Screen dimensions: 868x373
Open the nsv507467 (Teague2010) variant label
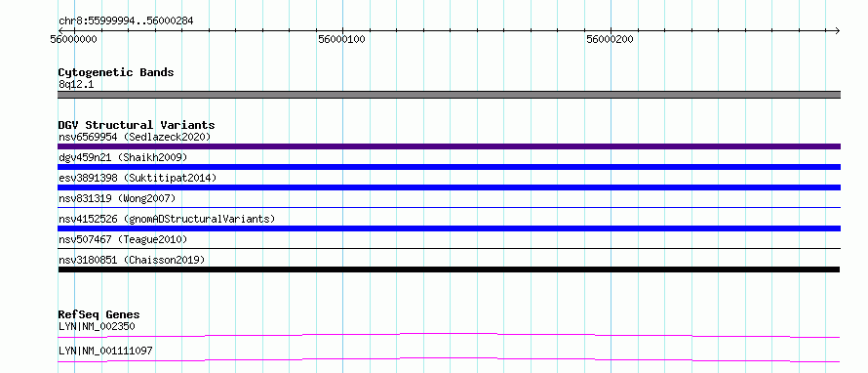[123, 239]
